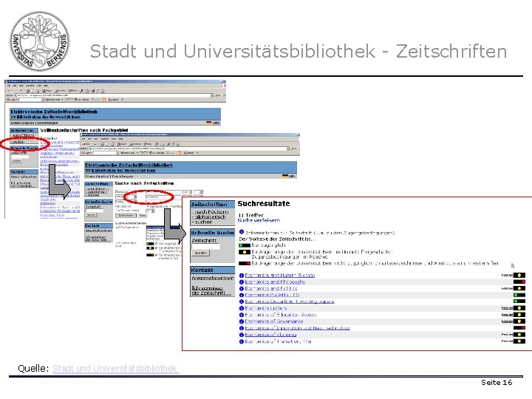Click green traffic light of Economics Department Working Papers

click(519, 301)
